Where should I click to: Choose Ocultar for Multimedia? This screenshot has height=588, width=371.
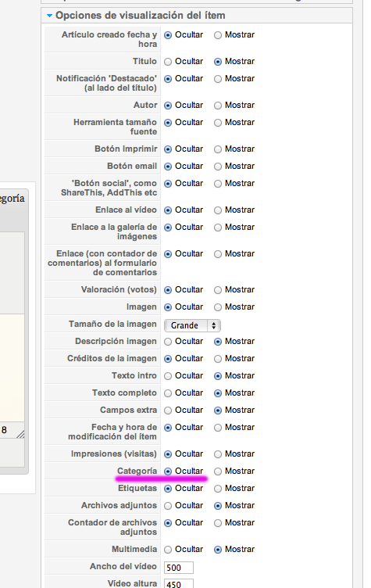click(x=168, y=550)
